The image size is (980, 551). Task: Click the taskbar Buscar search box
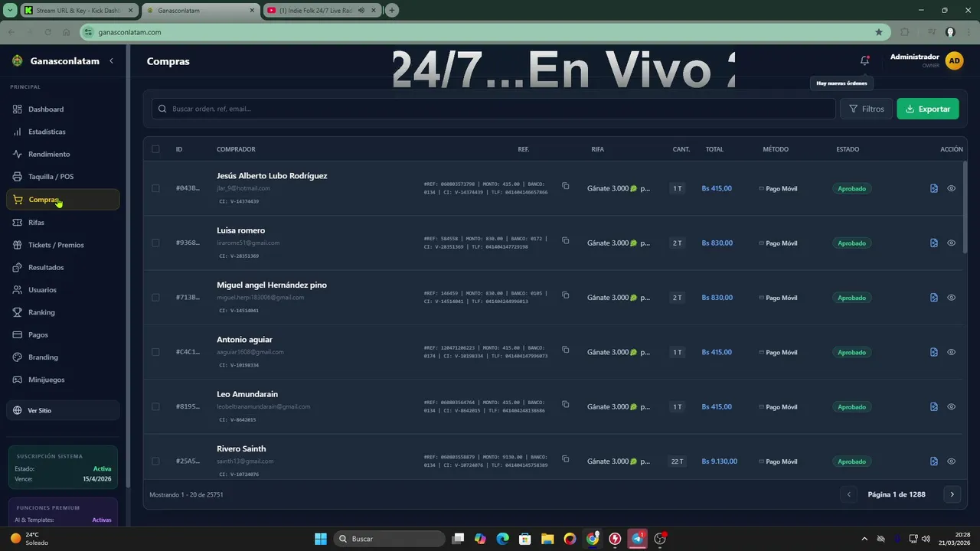(x=387, y=539)
